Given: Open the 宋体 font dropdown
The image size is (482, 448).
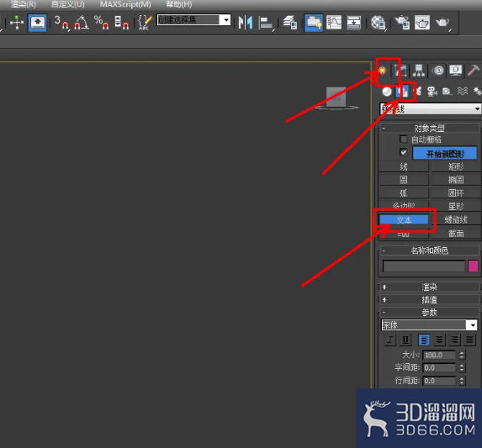Looking at the screenshot, I should pyautogui.click(x=429, y=325).
